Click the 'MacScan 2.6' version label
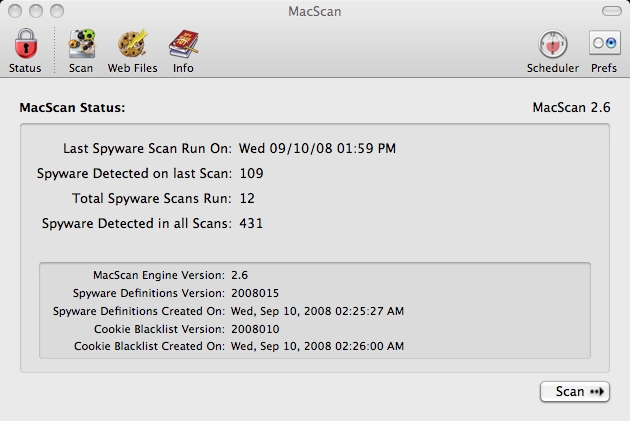This screenshot has height=421, width=630. tap(571, 107)
